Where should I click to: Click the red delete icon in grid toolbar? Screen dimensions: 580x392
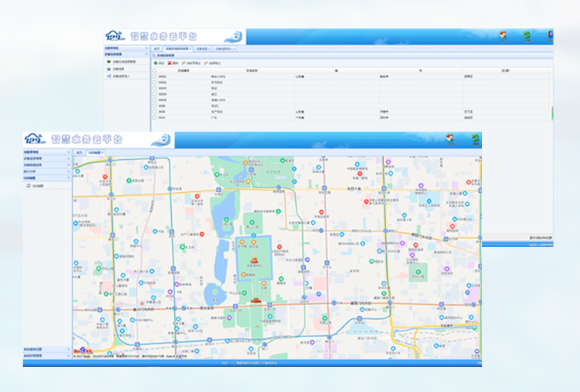click(170, 63)
